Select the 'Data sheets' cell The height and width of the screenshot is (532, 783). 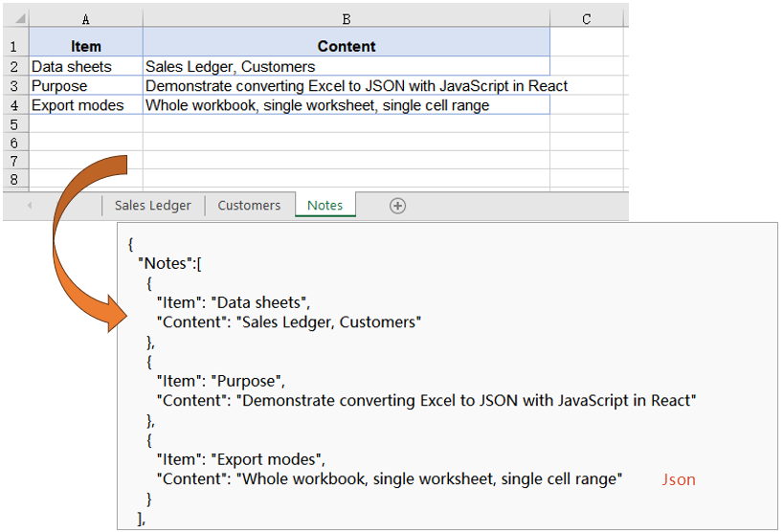pyautogui.click(x=86, y=66)
